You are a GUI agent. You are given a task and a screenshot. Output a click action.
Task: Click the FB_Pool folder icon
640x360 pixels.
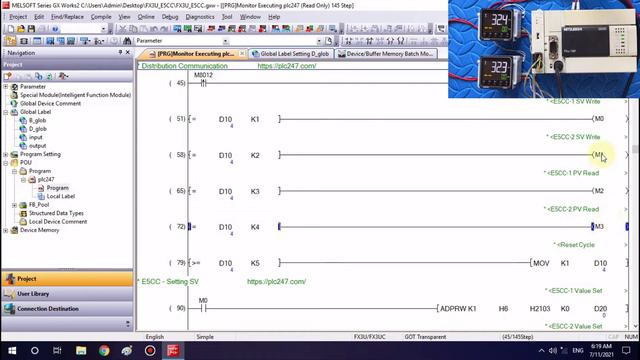coord(23,205)
